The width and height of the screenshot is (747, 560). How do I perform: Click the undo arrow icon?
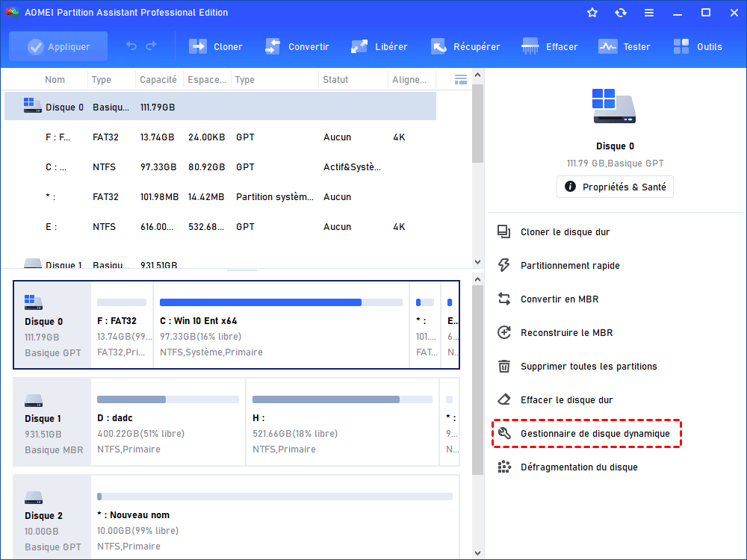click(131, 46)
